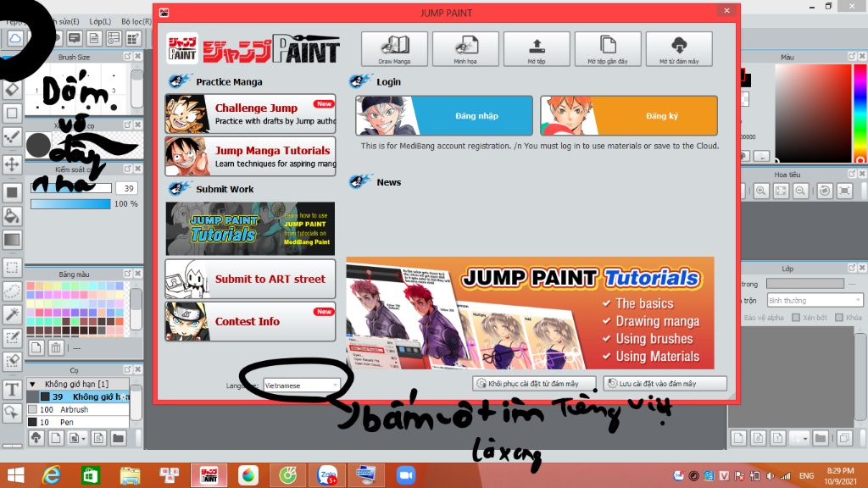Select the Pen brush row
This screenshot has width=868, height=488.
[78, 422]
